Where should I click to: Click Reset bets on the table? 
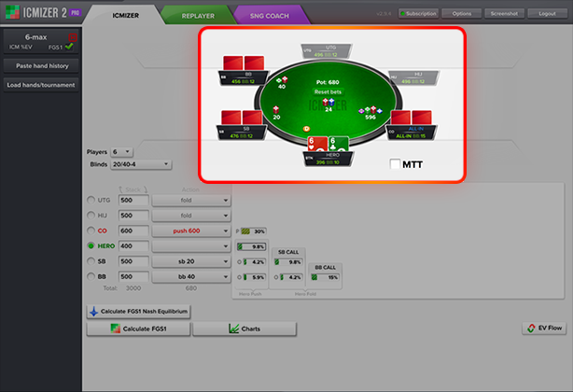[x=328, y=91]
